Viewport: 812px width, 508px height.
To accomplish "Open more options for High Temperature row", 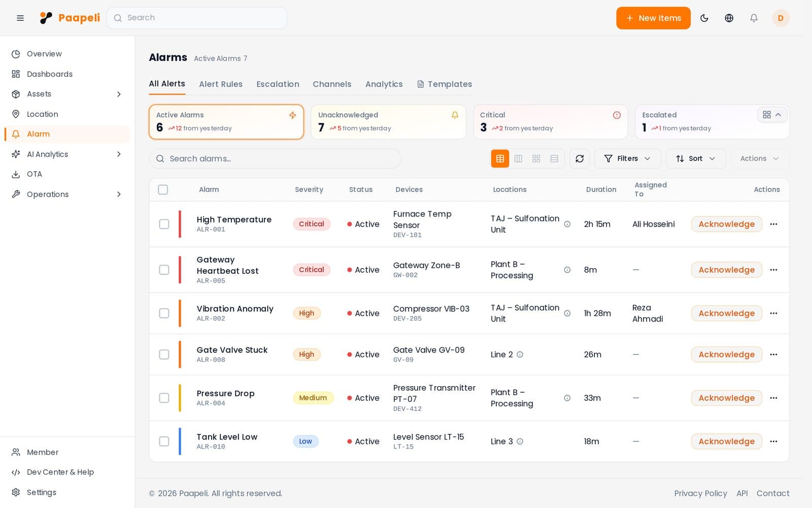I will point(773,224).
